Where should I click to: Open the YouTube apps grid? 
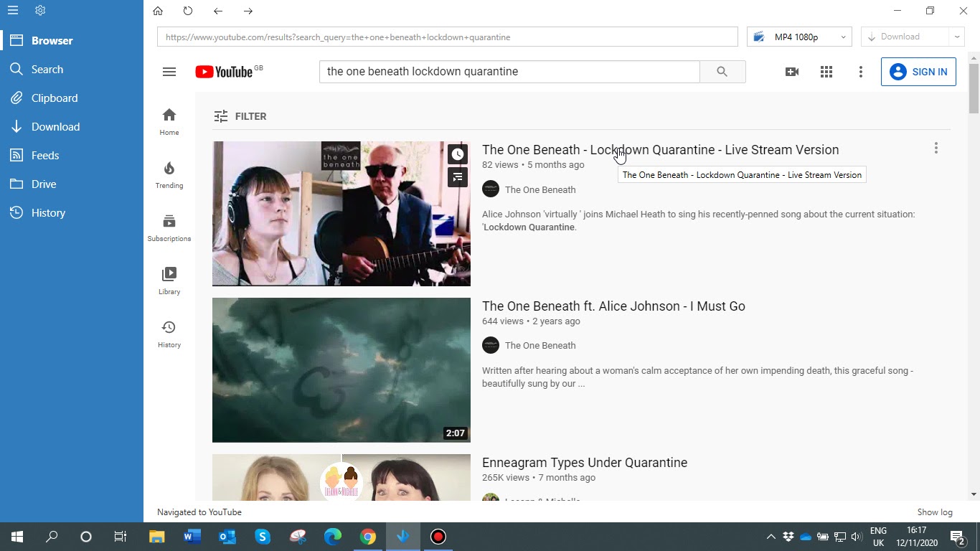coord(826,72)
